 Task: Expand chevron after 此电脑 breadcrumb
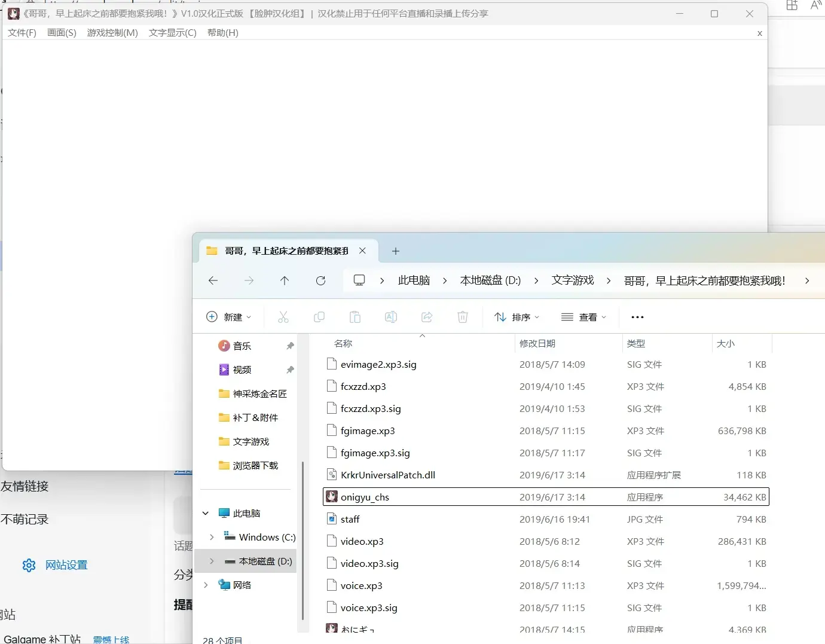click(445, 280)
